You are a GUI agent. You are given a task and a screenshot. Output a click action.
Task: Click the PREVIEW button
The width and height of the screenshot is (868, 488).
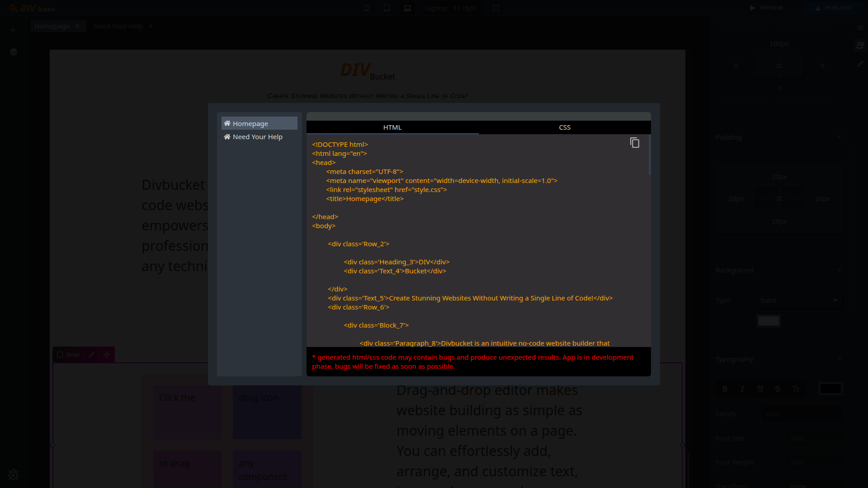(766, 8)
